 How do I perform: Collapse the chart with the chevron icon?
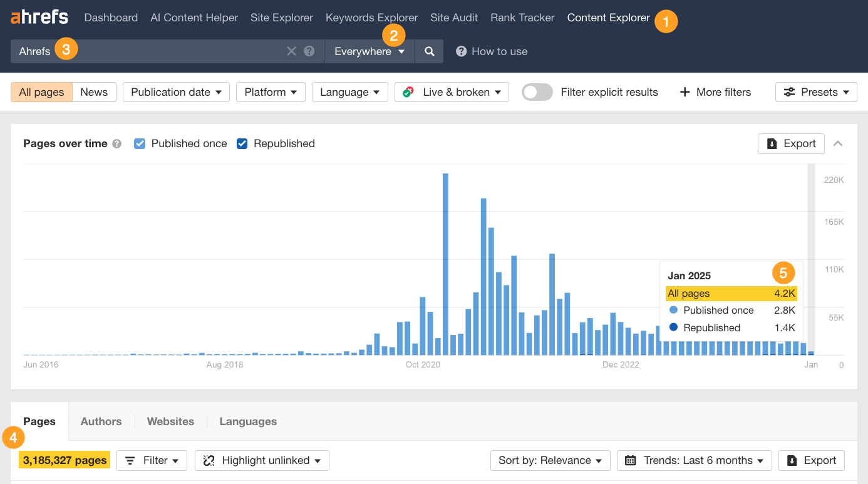pos(839,143)
